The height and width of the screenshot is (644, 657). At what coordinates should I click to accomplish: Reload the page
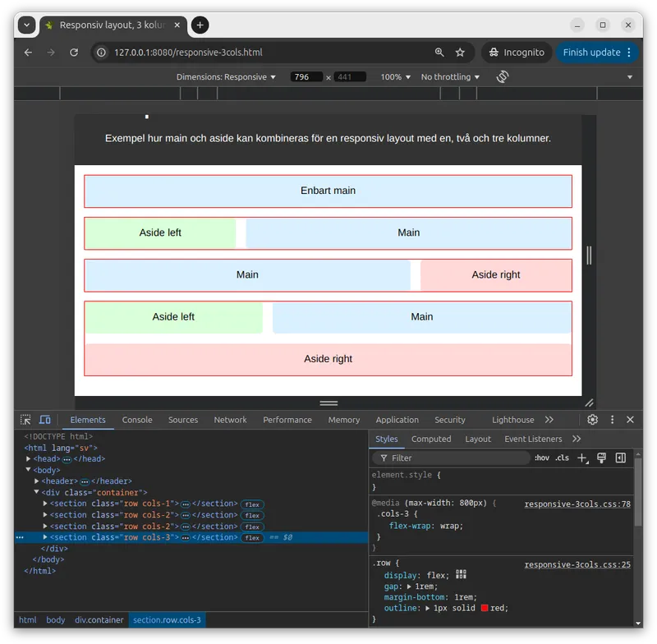[74, 53]
